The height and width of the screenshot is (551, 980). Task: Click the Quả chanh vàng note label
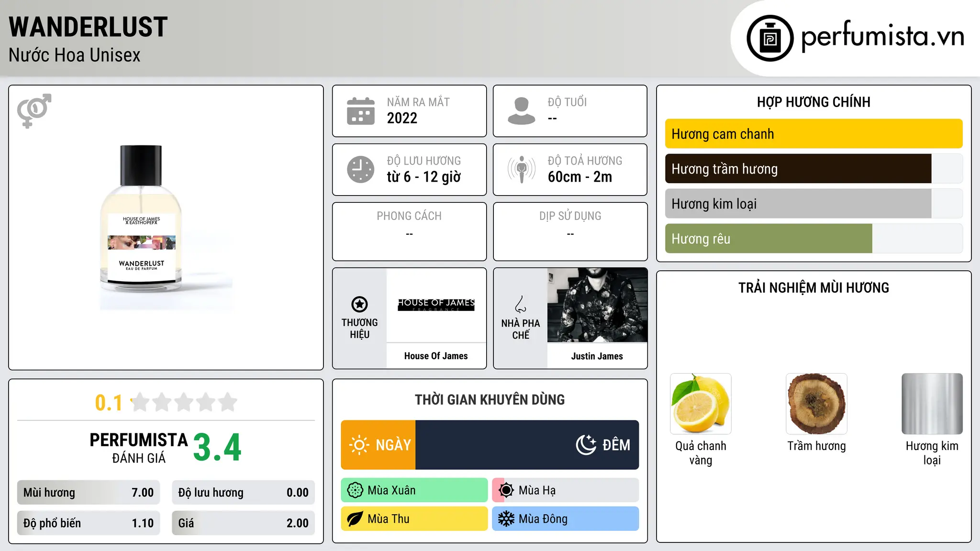(x=701, y=453)
